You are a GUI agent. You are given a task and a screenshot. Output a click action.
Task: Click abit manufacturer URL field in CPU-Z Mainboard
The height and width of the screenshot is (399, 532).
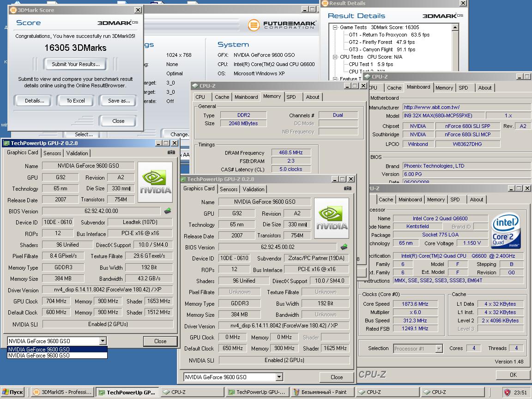(467, 107)
